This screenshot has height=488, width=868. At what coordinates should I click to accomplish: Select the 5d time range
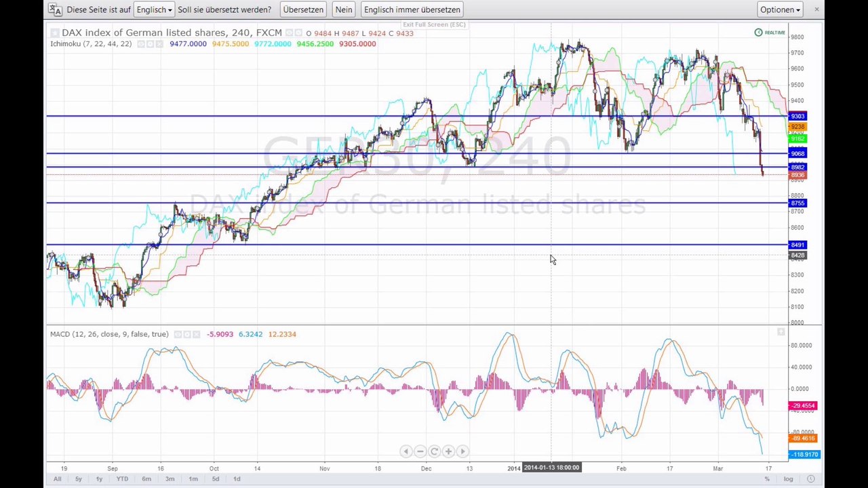[215, 479]
